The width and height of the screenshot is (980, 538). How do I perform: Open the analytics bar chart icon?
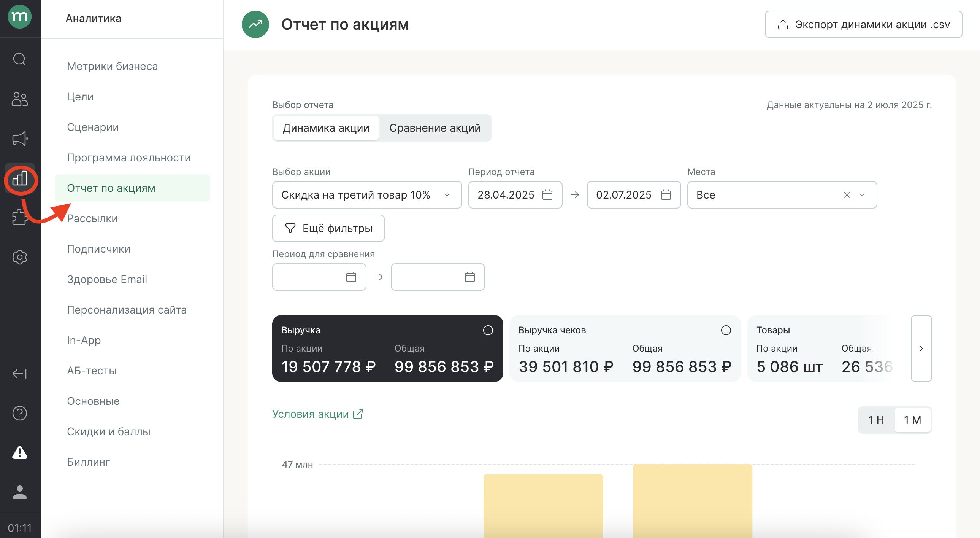(20, 178)
